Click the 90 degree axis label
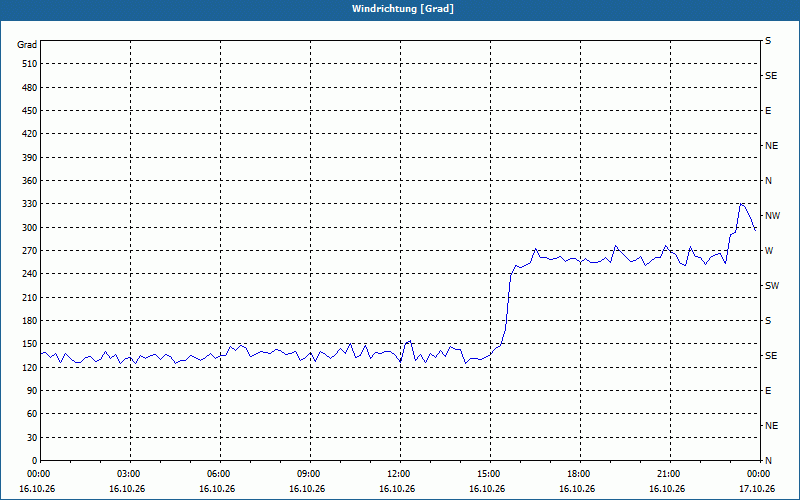Image resolution: width=800 pixels, height=500 pixels. pos(33,391)
